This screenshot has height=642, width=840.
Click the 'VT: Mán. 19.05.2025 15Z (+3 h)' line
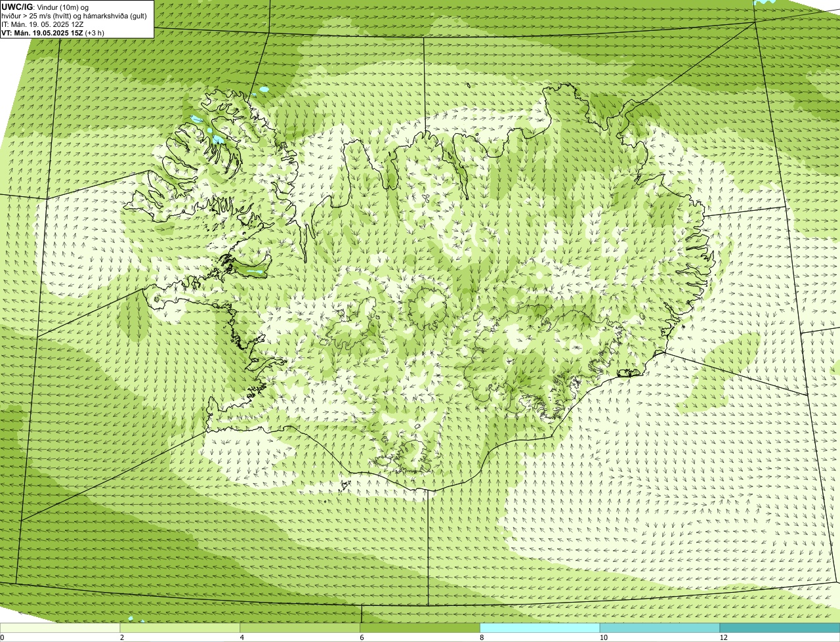(53, 33)
